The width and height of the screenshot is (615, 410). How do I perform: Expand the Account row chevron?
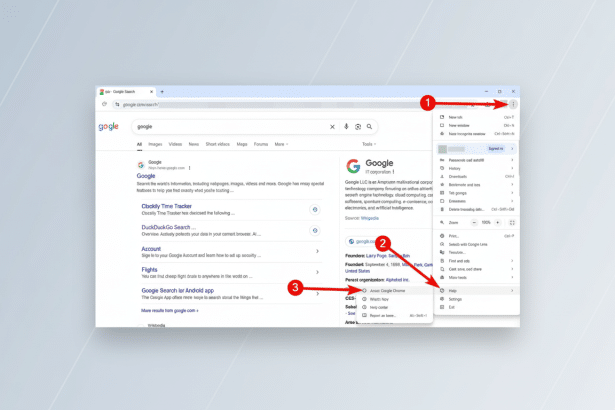pos(317,251)
